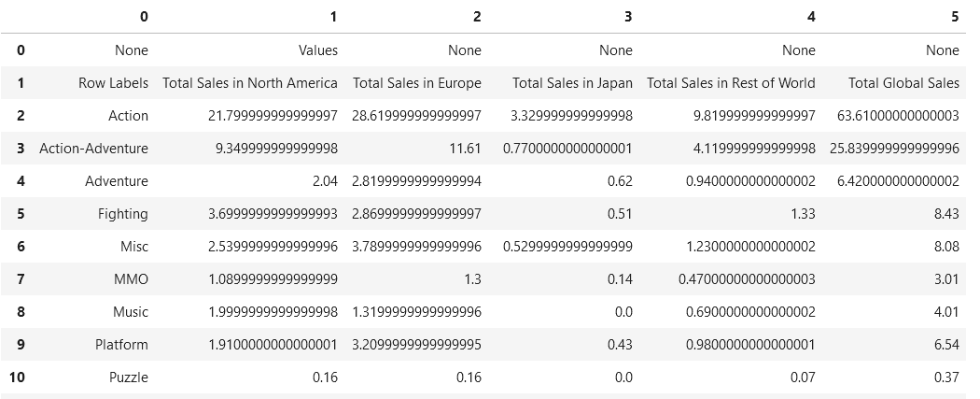Click the Puzzle genre cell
The image size is (980, 399).
coord(128,378)
